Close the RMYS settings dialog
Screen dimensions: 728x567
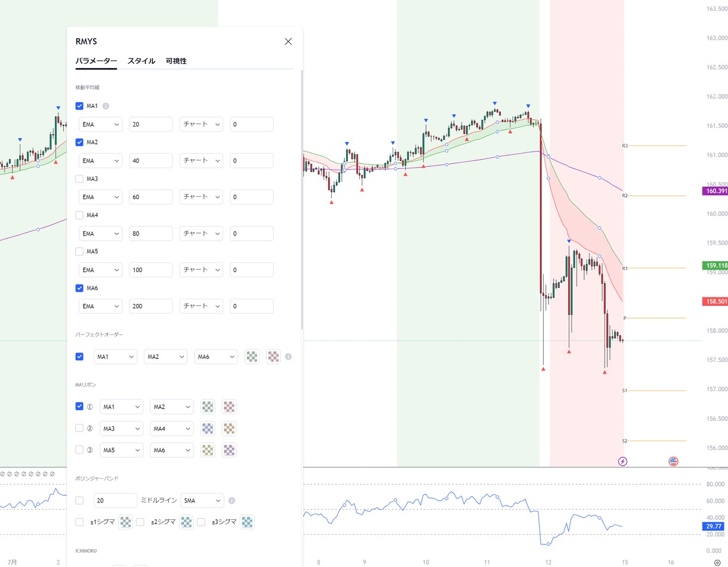tap(288, 41)
